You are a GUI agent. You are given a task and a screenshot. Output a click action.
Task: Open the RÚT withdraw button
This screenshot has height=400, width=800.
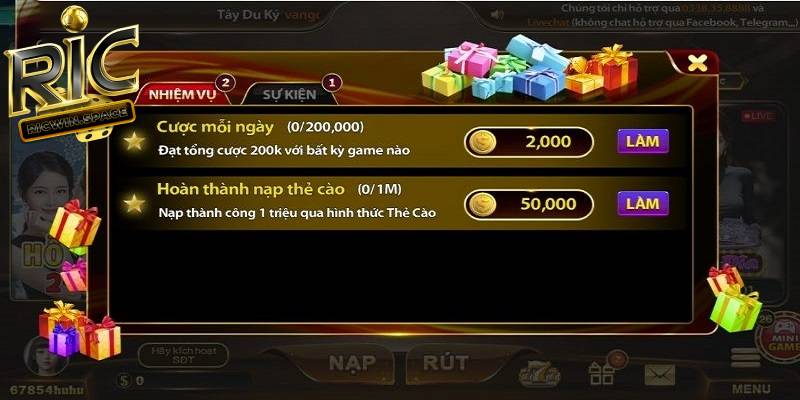point(445,363)
